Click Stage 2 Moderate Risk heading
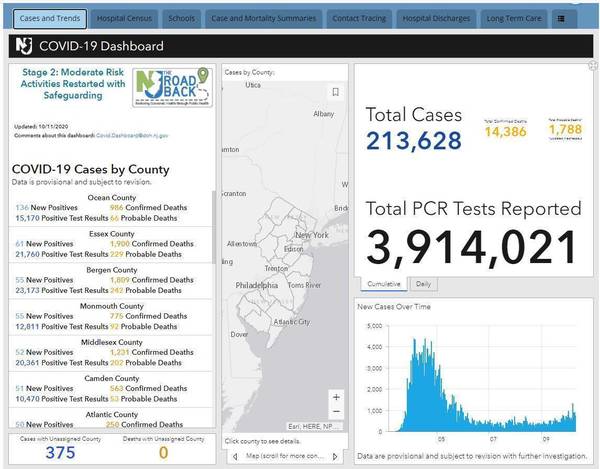The height and width of the screenshot is (469, 600). coord(73,84)
